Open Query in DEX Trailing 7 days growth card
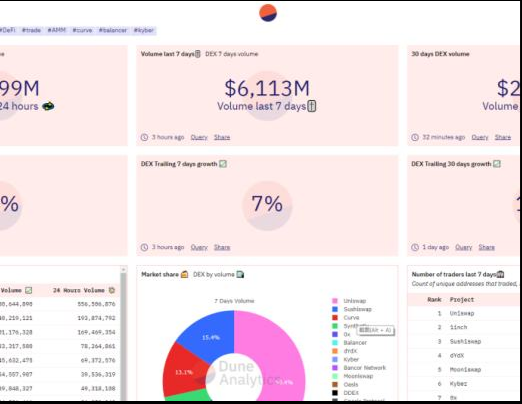The image size is (522, 404). pyautogui.click(x=199, y=247)
